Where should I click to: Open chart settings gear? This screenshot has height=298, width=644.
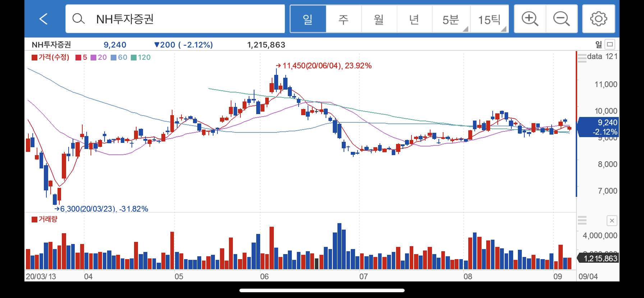point(599,19)
